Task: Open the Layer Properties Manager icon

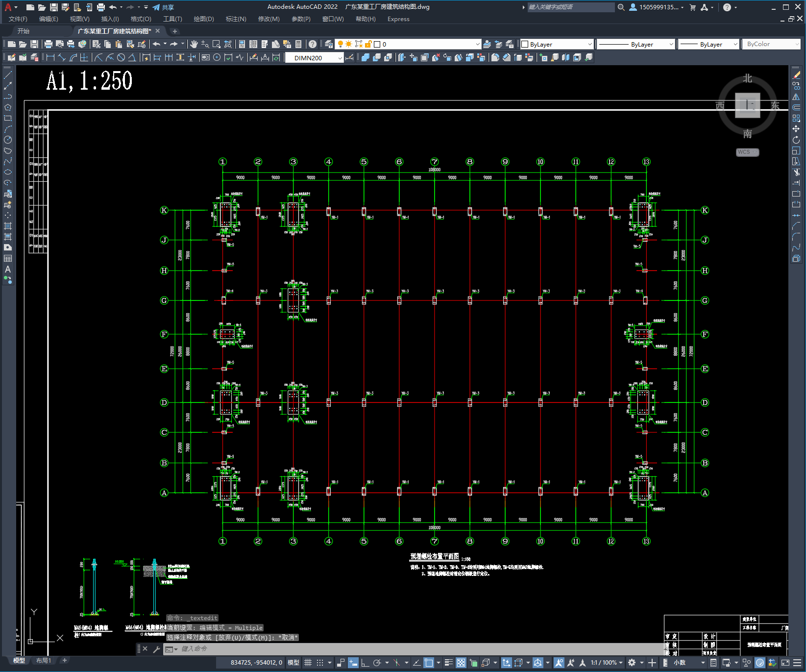Action: (x=328, y=44)
